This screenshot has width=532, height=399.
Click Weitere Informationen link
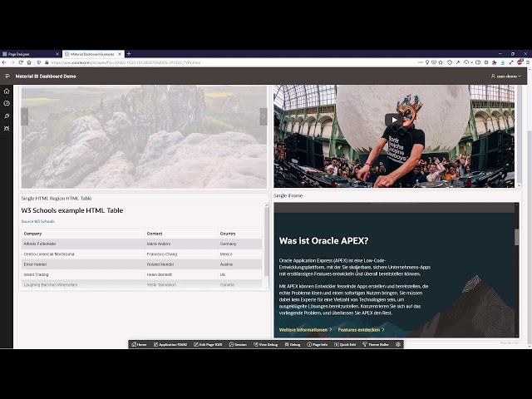pyautogui.click(x=305, y=329)
